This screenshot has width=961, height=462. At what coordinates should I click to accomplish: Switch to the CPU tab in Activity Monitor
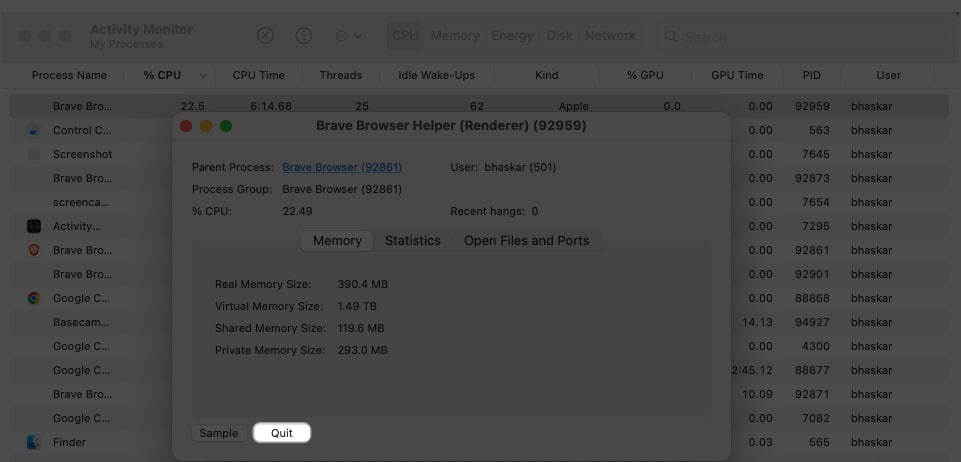[405, 36]
